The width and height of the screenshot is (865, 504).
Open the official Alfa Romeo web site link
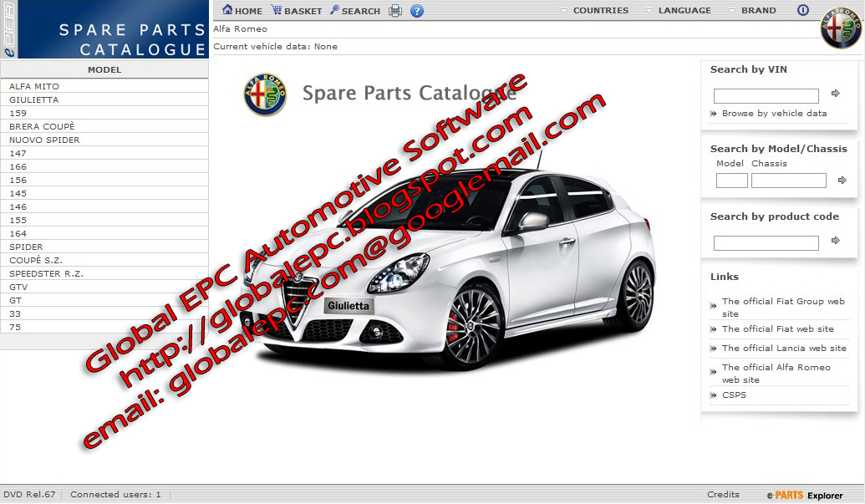776,374
